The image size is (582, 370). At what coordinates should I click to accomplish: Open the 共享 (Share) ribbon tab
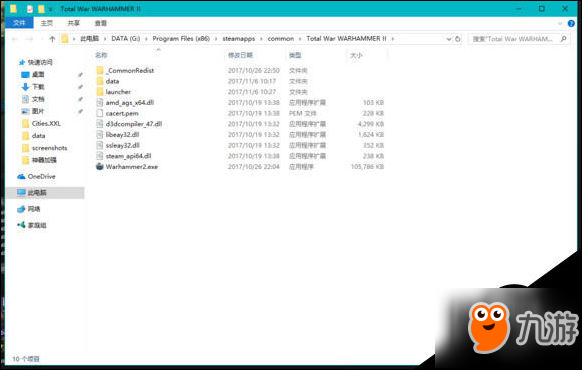tap(73, 23)
